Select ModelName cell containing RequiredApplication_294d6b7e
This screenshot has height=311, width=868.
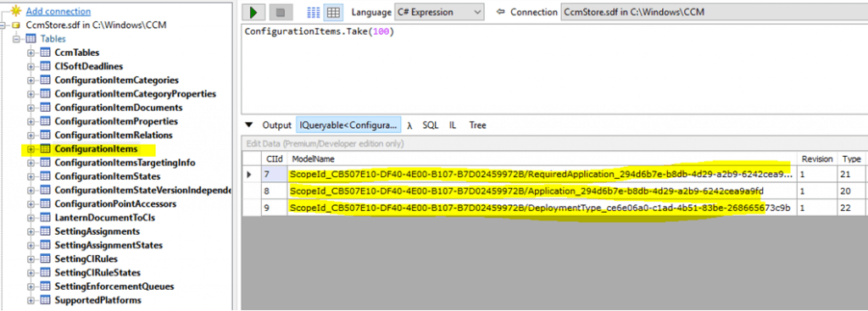[x=542, y=175]
